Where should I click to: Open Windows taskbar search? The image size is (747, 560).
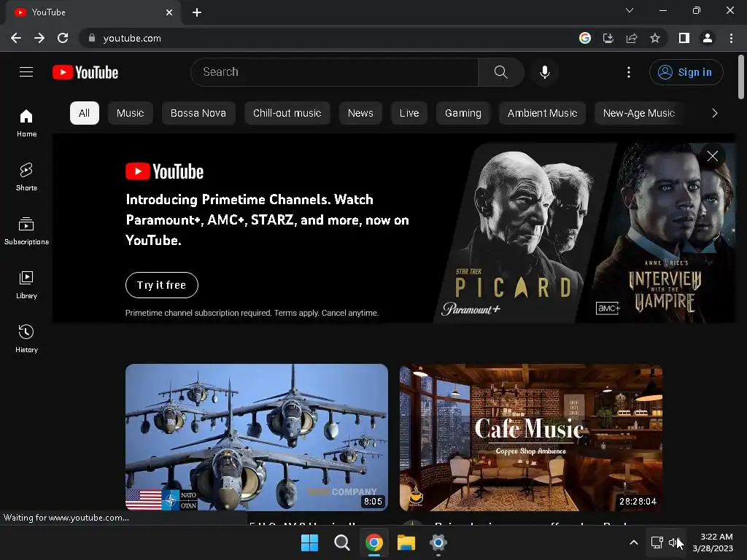pyautogui.click(x=341, y=542)
